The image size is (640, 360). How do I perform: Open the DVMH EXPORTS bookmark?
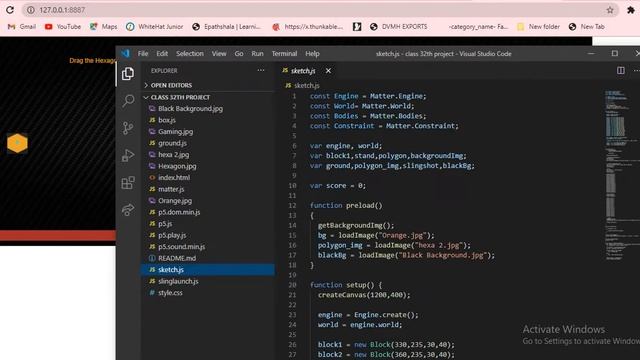398,27
